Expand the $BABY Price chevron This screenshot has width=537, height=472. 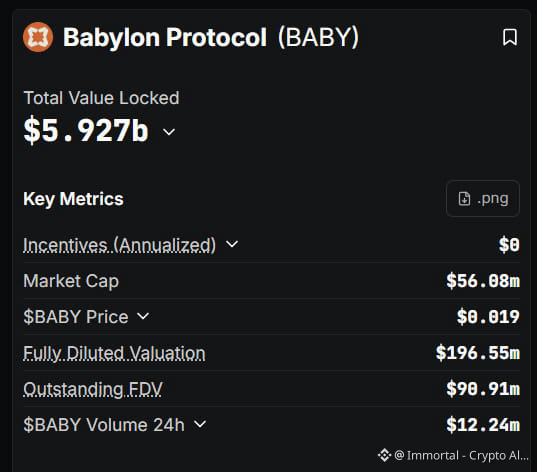point(143,316)
